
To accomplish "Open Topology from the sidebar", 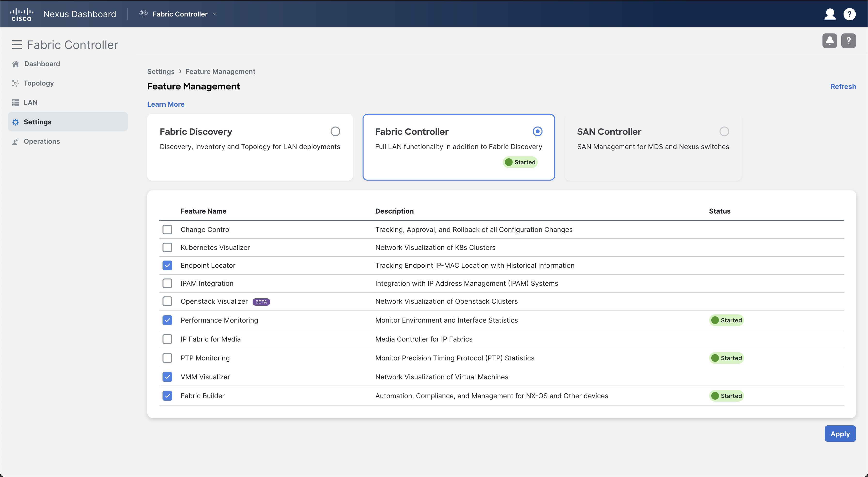I will click(39, 83).
